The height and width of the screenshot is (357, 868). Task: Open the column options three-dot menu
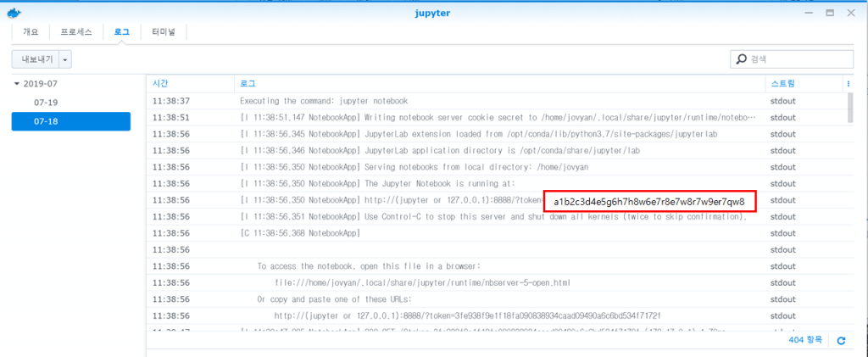point(848,84)
